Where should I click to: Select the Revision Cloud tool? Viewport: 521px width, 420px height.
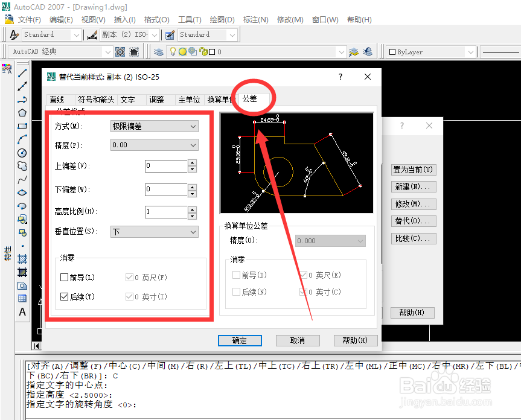click(22, 166)
